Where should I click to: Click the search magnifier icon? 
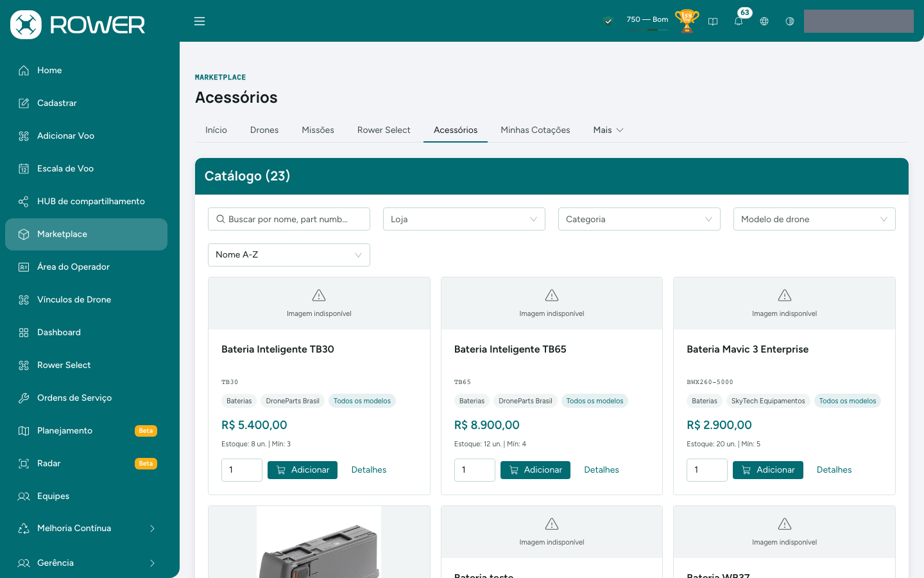[x=221, y=219]
